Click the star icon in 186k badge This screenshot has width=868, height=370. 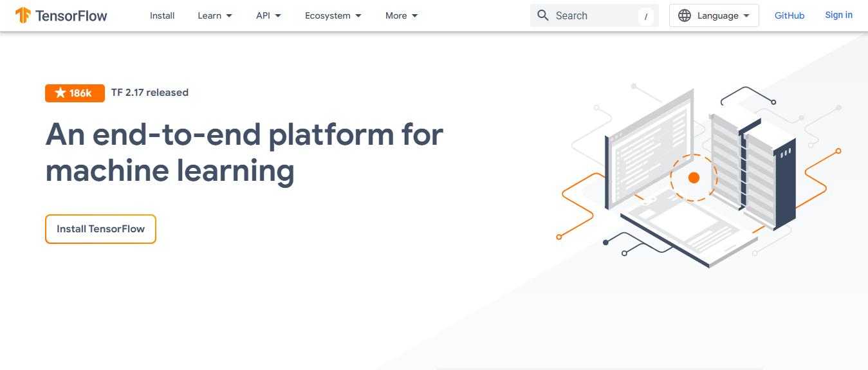pyautogui.click(x=60, y=93)
